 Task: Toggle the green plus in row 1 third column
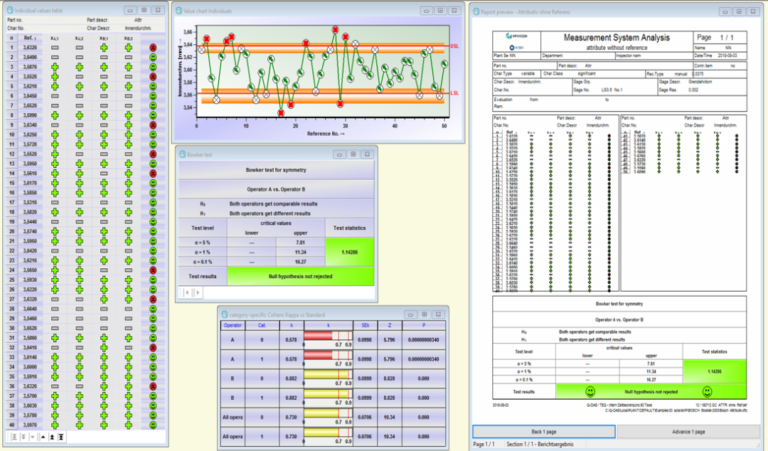tap(104, 47)
